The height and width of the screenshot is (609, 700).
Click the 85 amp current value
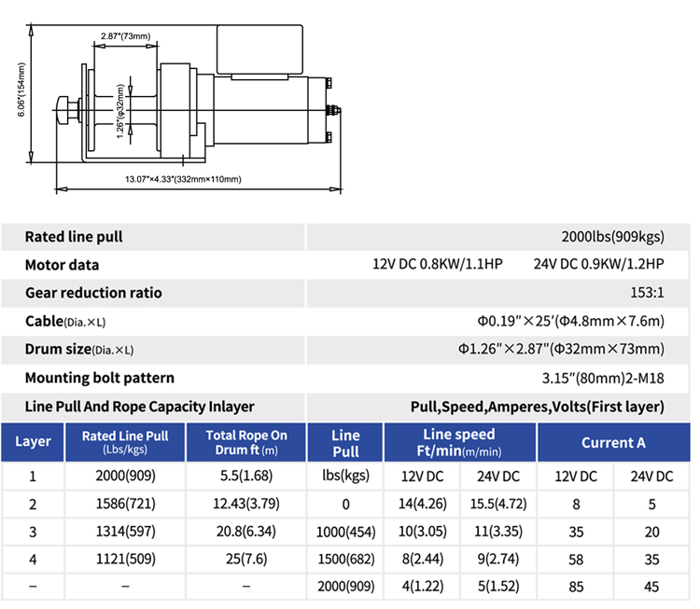click(x=575, y=588)
